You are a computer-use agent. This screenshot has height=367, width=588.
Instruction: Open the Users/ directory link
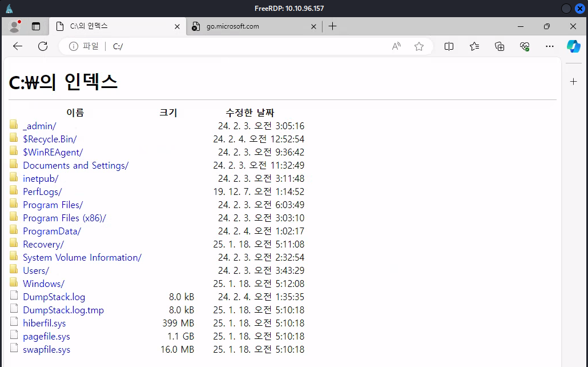pyautogui.click(x=36, y=270)
